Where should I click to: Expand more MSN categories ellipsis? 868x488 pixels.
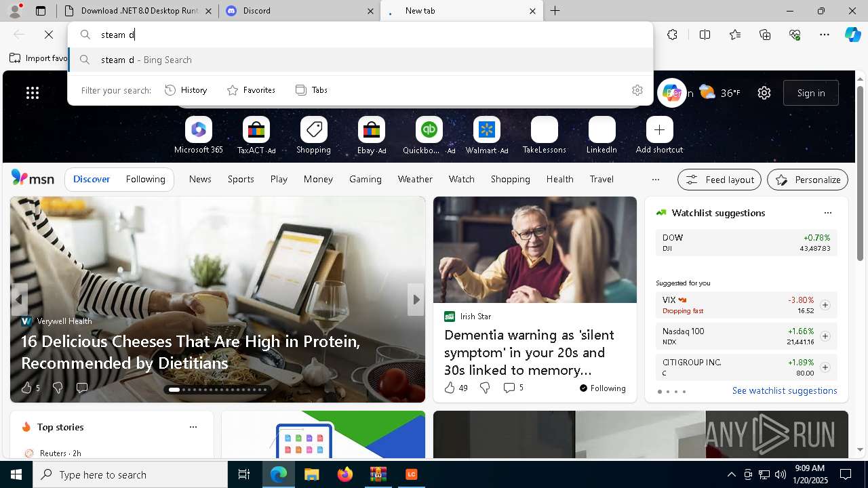point(655,180)
